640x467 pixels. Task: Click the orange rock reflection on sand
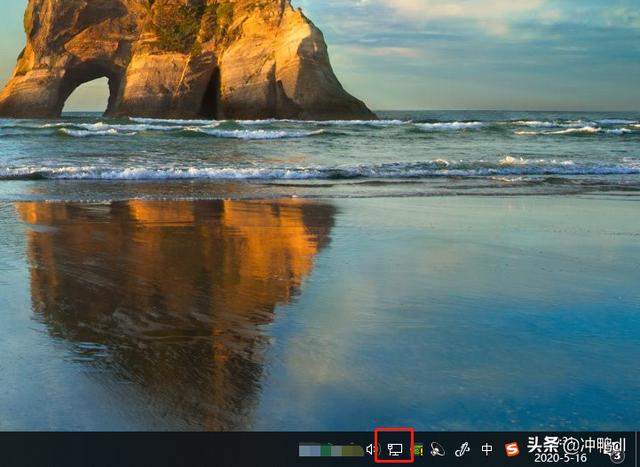pos(180,270)
